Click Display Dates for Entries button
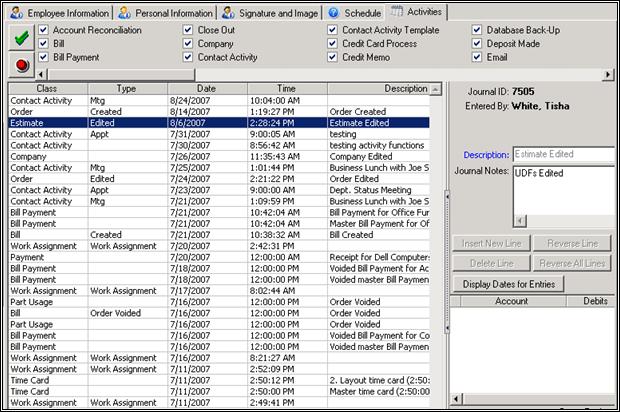 point(508,284)
